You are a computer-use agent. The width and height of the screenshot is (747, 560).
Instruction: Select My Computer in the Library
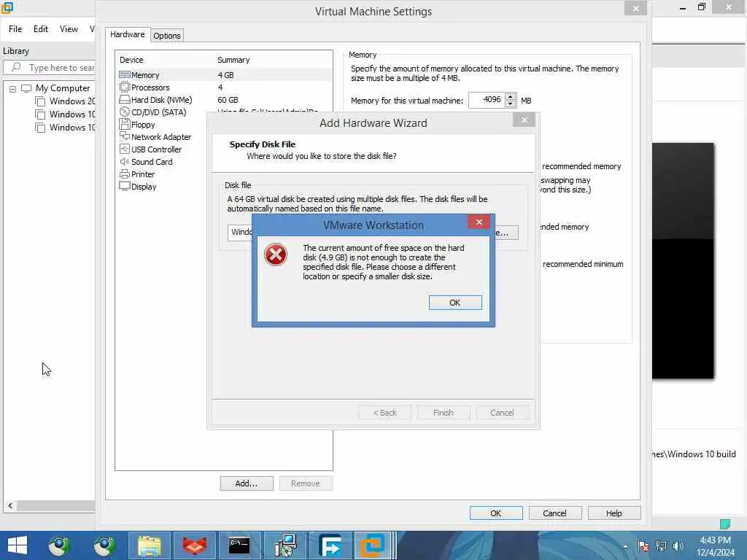click(63, 88)
